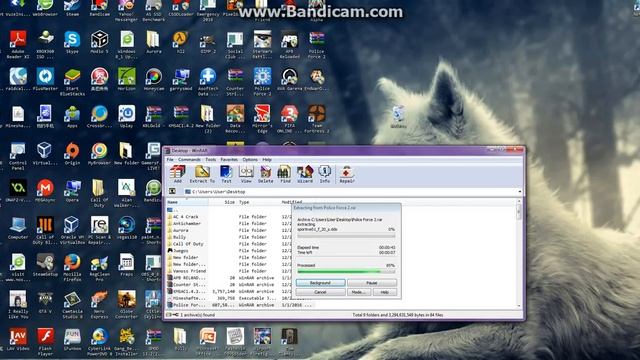Click the Adobe Reader XI desktop icon

(18, 45)
